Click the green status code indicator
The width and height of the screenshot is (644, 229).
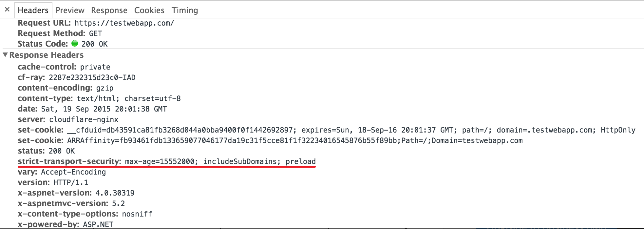coord(75,43)
